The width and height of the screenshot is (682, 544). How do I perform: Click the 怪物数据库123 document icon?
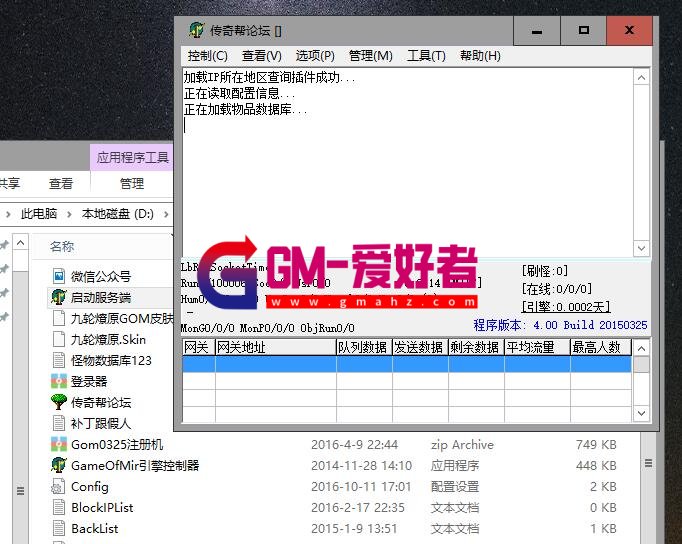pos(59,360)
